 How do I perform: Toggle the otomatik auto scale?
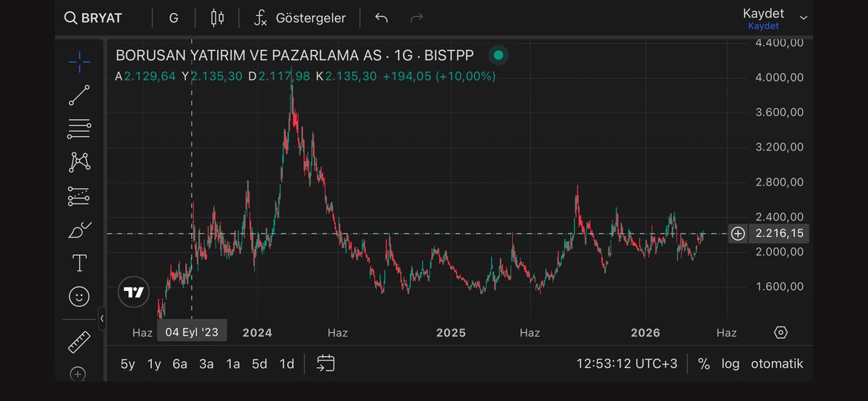tap(777, 364)
